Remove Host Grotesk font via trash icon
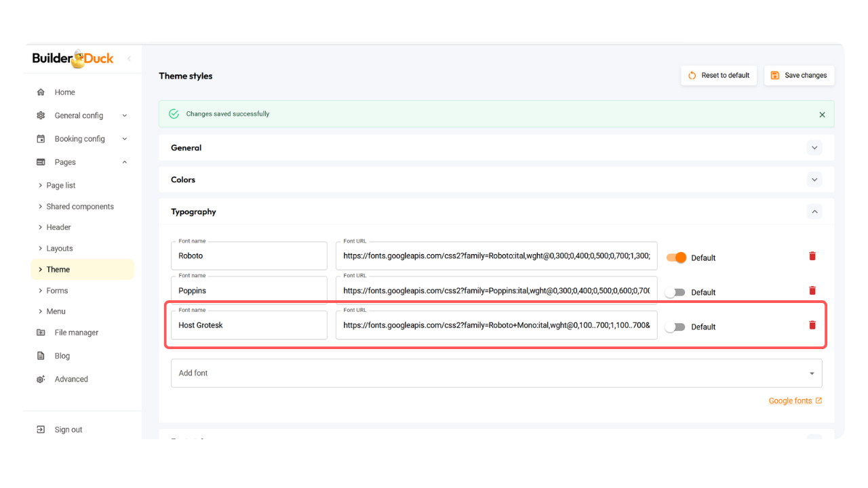868x488 pixels. coord(812,325)
